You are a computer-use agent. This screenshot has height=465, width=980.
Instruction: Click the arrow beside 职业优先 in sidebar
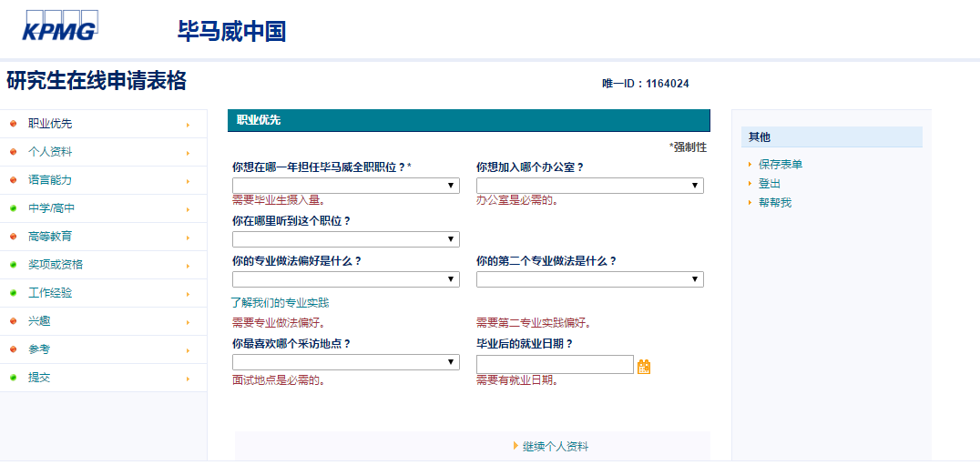coord(188,125)
